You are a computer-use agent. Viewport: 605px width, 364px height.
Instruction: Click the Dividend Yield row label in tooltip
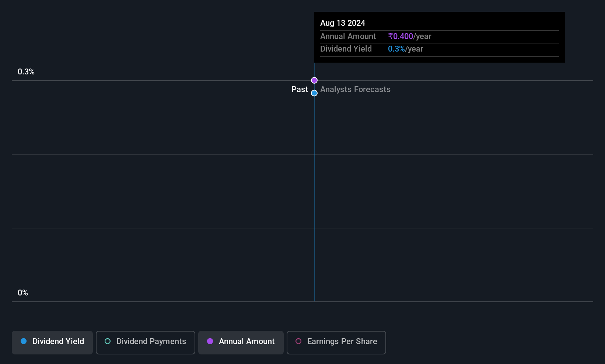point(346,49)
